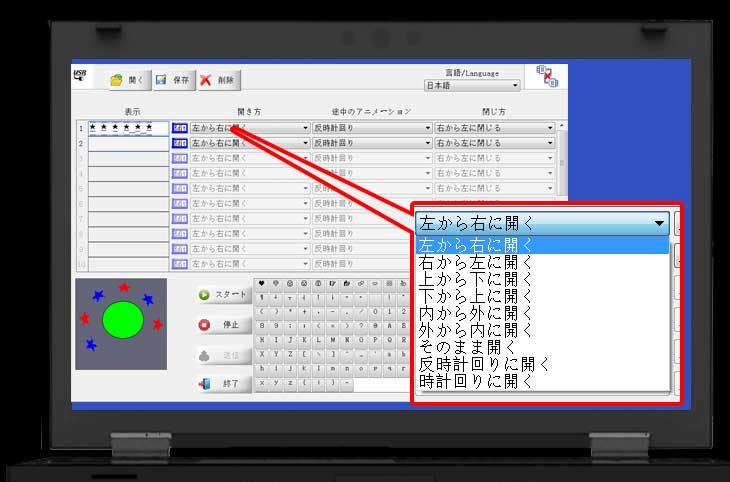Image resolution: width=730 pixels, height=482 pixels.
Task: Click the row 1 display text field with stars
Action: click(128, 128)
